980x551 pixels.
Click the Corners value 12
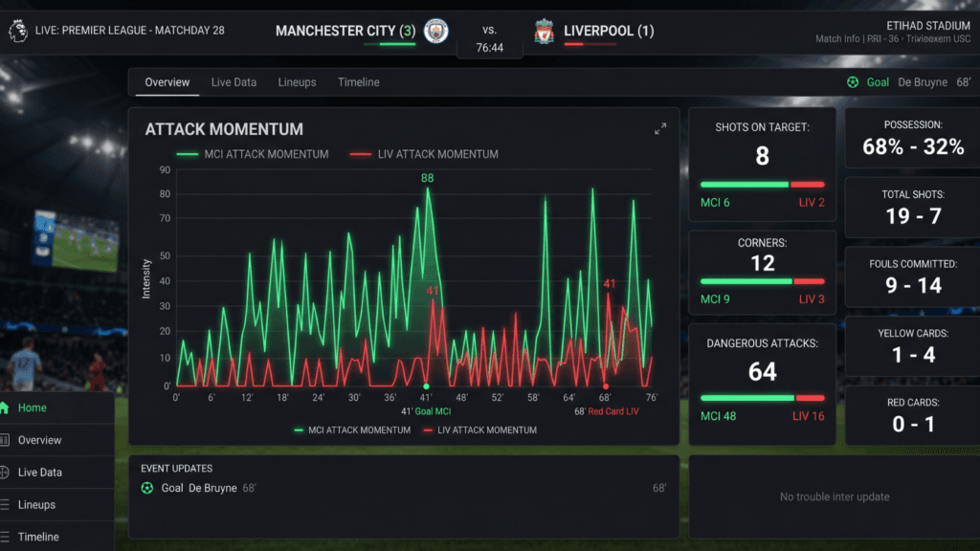click(762, 264)
